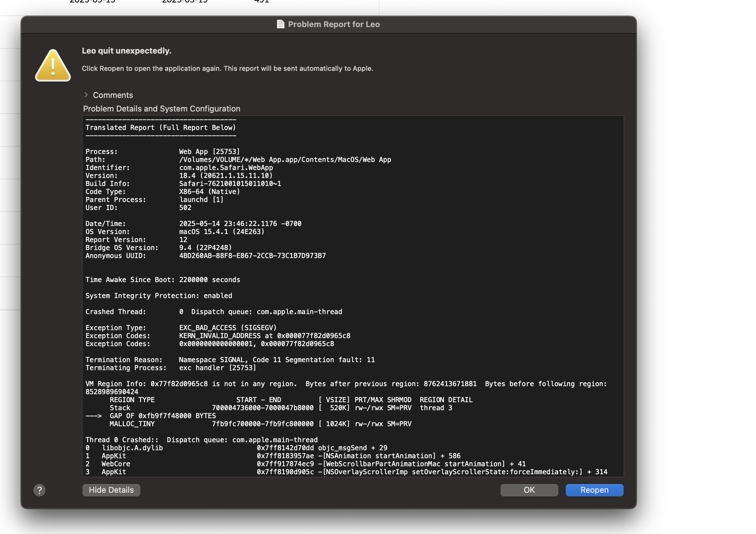Click the AppKit NSAnimation startAnimation frame
Image resolution: width=756 pixels, height=534 pixels.
click(273, 456)
